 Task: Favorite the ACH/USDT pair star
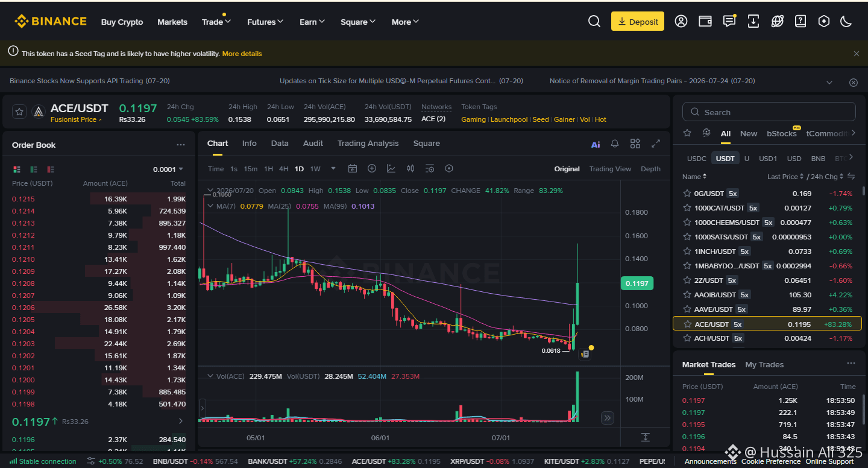(687, 338)
